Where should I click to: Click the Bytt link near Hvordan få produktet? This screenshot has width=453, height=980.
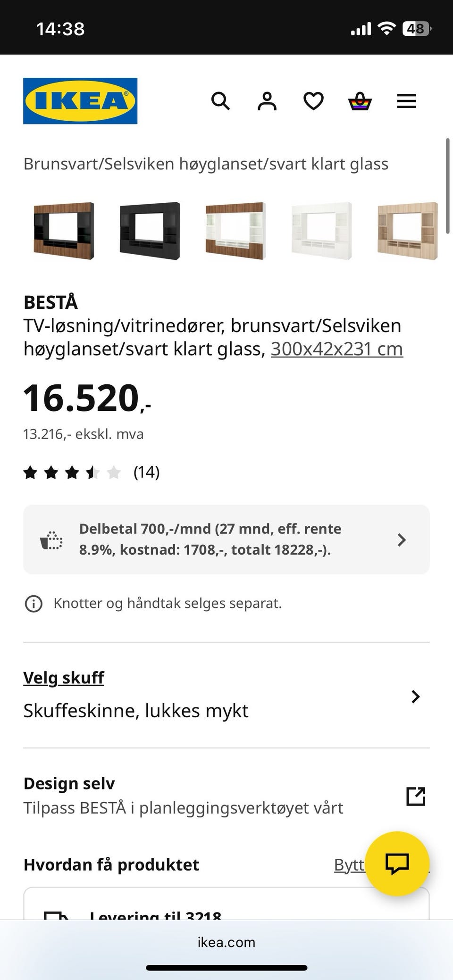point(349,864)
